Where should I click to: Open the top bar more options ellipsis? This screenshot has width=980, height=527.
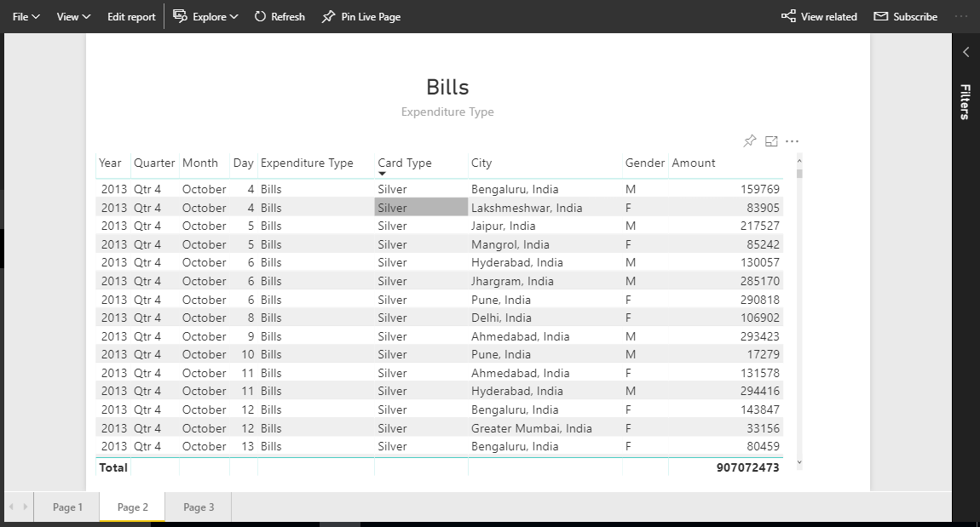[962, 16]
